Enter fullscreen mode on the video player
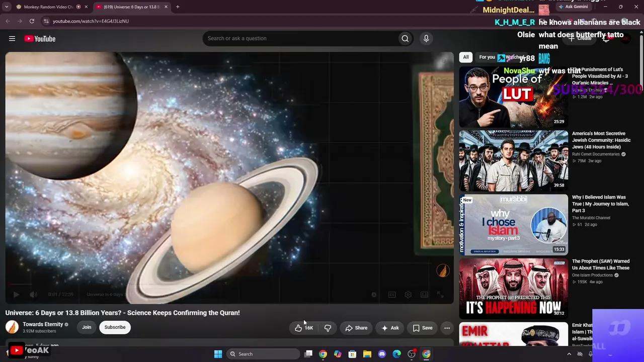This screenshot has height=362, width=644. point(440,295)
